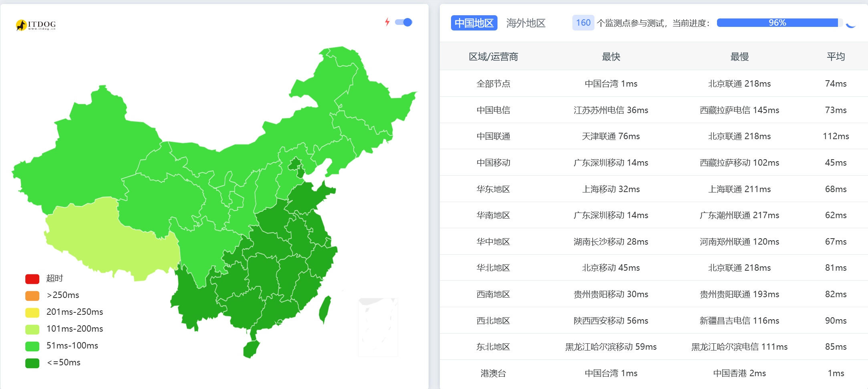The width and height of the screenshot is (868, 389).
Task: Click the "160" monitoring points badge
Action: (x=583, y=23)
